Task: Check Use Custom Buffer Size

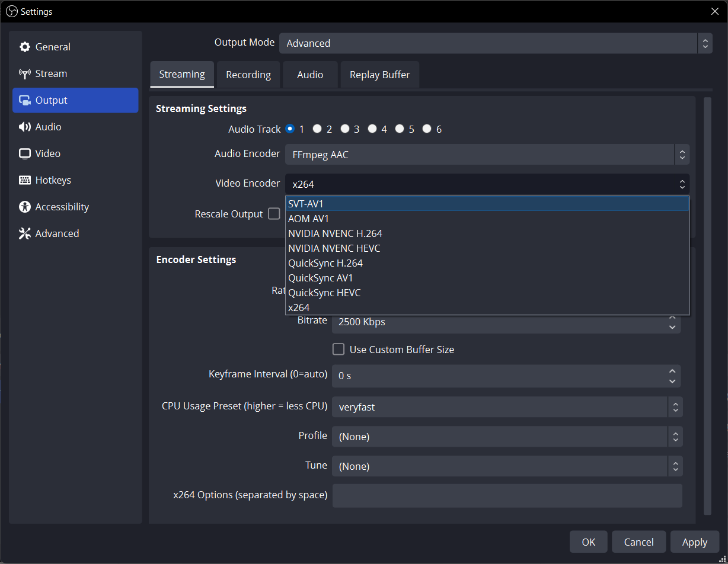Action: click(339, 349)
